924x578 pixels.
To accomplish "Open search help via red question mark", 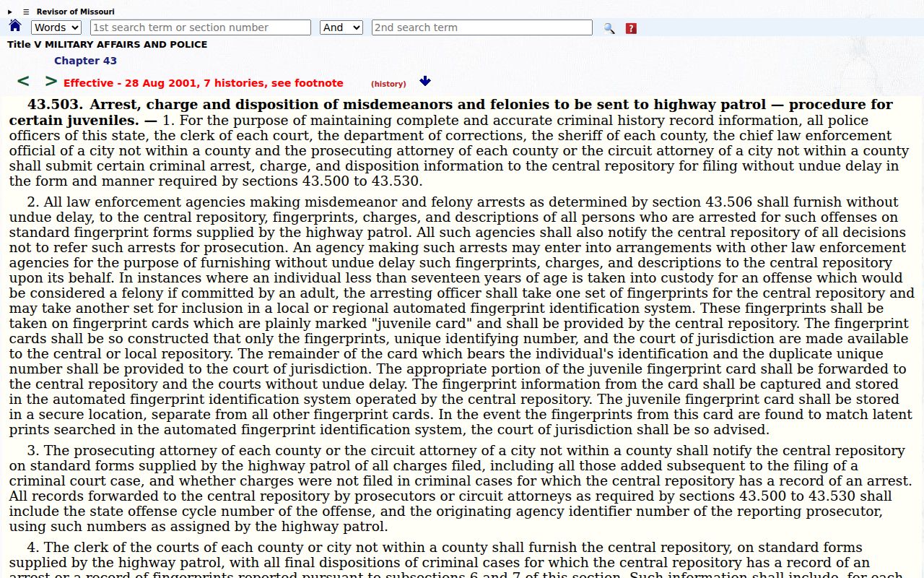I will [631, 28].
